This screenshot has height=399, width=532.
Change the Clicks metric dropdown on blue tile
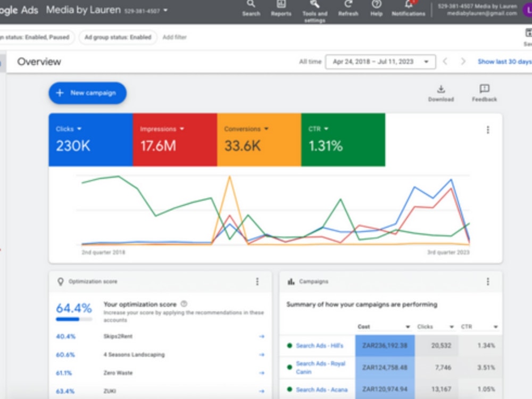[x=79, y=129]
